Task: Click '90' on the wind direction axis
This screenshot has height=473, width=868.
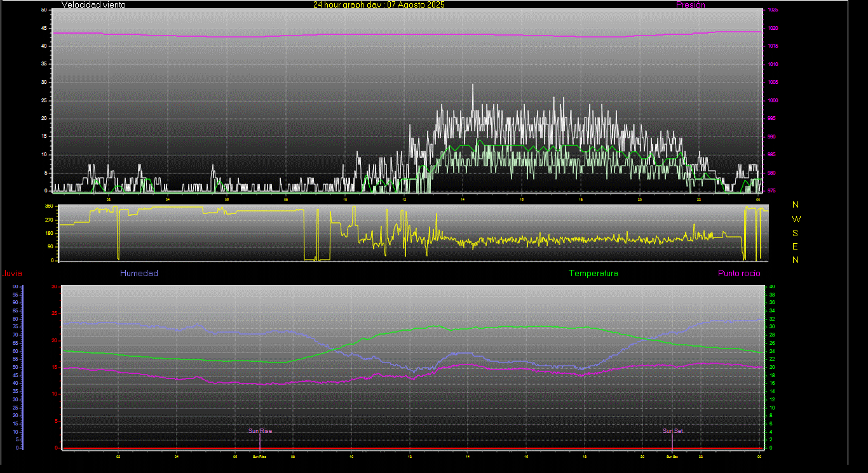Action: 50,247
